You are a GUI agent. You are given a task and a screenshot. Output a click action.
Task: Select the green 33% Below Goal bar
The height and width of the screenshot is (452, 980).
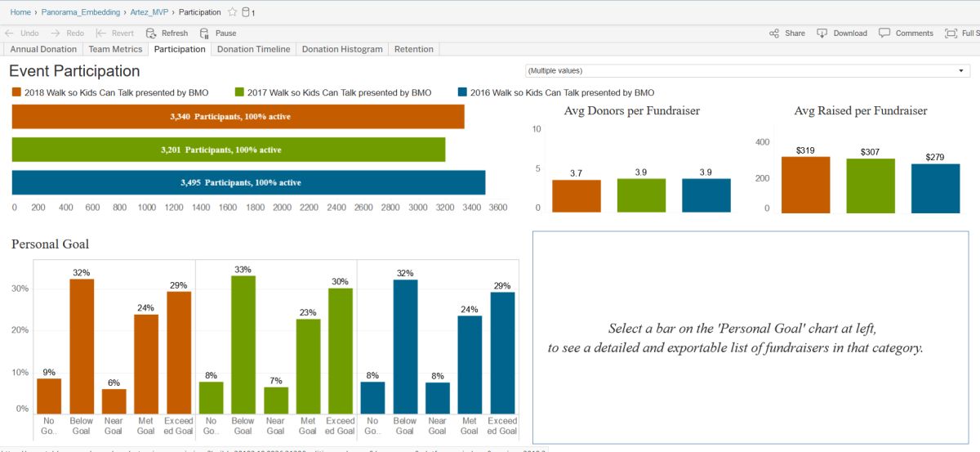(243, 345)
